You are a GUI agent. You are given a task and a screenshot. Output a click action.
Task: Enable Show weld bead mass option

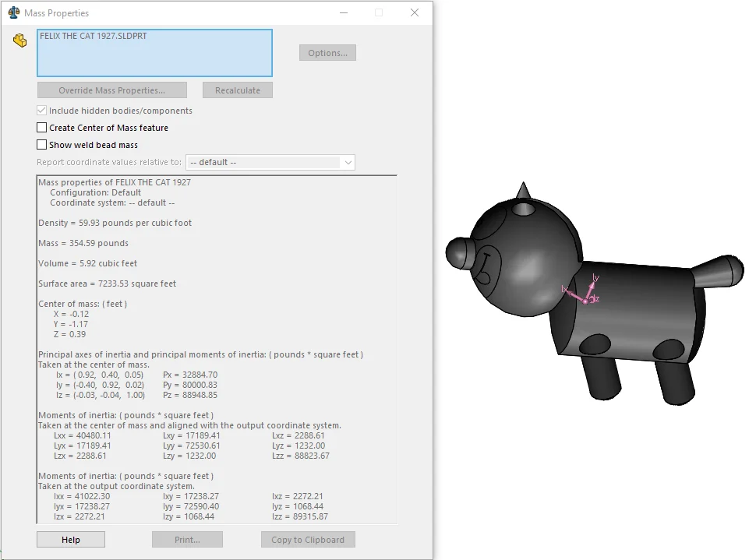click(42, 145)
